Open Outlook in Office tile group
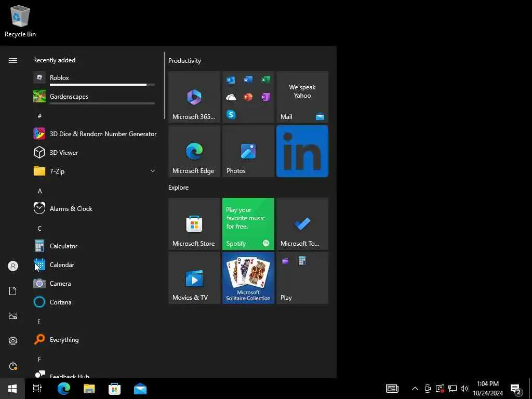532x399 pixels. tap(231, 79)
